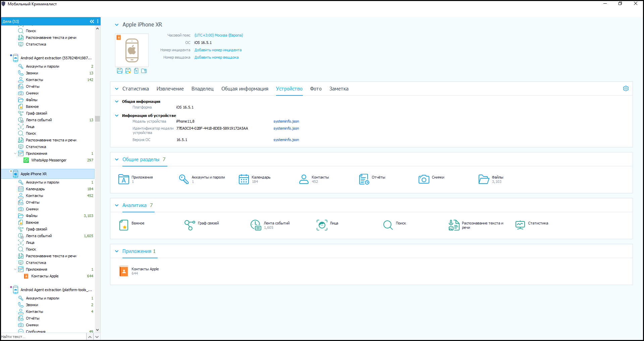Click the find-previous up arrow next to search field
Viewport: 644px width, 341px height.
pyautogui.click(x=90, y=337)
